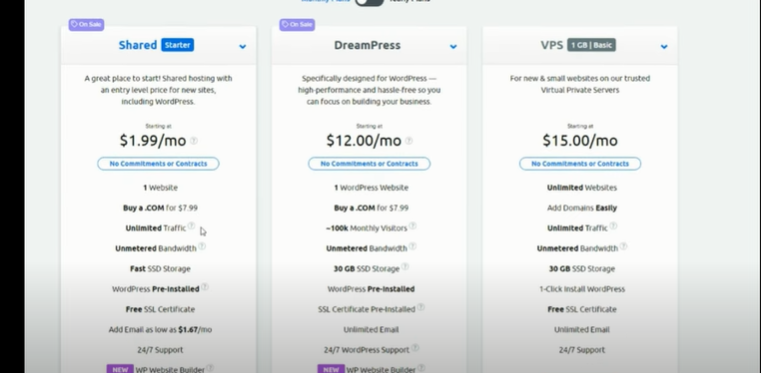Viewport: 761px width, 373px height.
Task: Select the Starter badge on Shared plan
Action: (178, 45)
